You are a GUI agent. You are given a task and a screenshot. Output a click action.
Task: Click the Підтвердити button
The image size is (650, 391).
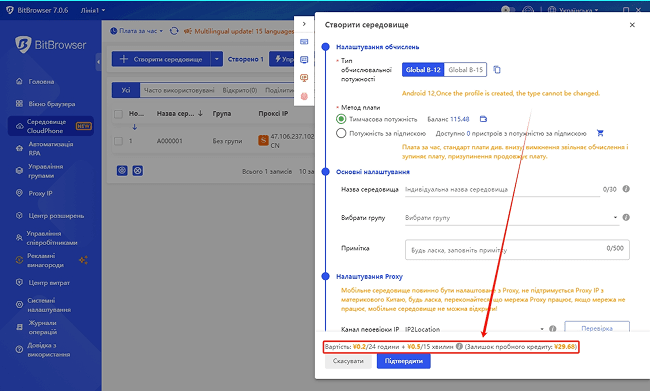[x=404, y=361]
